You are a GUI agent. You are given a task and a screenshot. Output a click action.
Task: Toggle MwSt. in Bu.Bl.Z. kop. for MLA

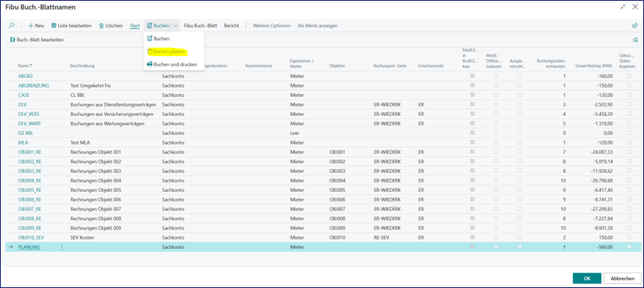[x=472, y=142]
